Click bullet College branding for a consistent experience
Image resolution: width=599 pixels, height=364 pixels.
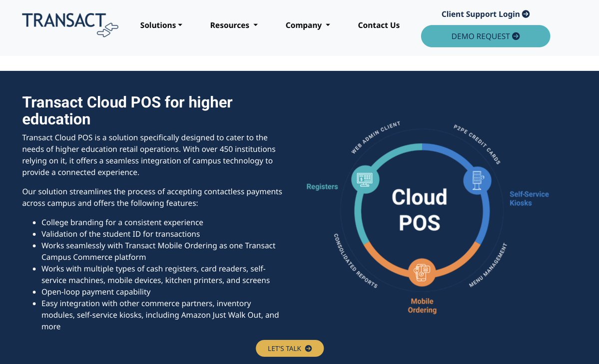[122, 222]
